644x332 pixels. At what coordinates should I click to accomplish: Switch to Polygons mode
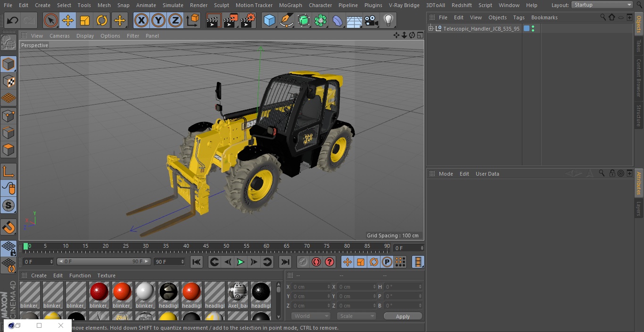[x=8, y=150]
